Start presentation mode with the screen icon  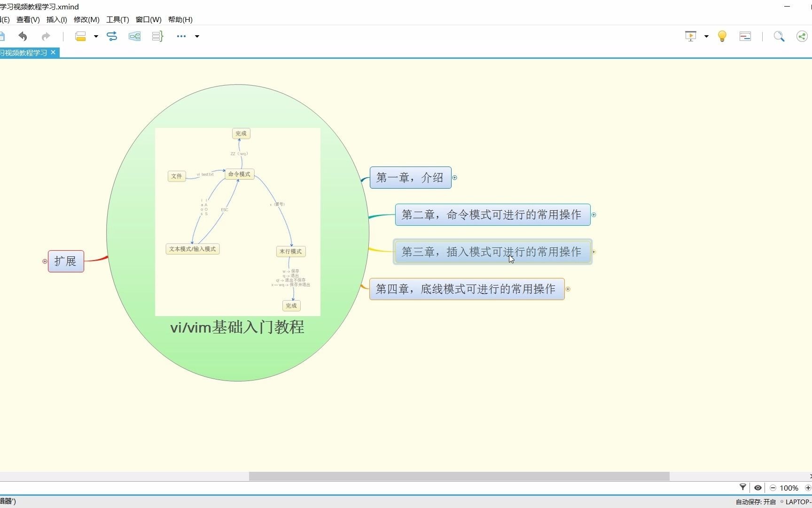click(691, 36)
